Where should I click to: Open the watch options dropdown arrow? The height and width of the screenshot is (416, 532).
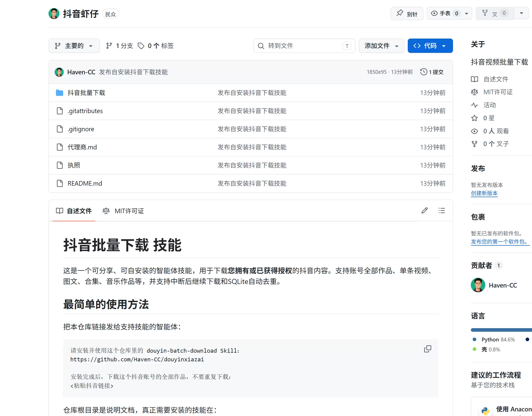[x=467, y=13]
